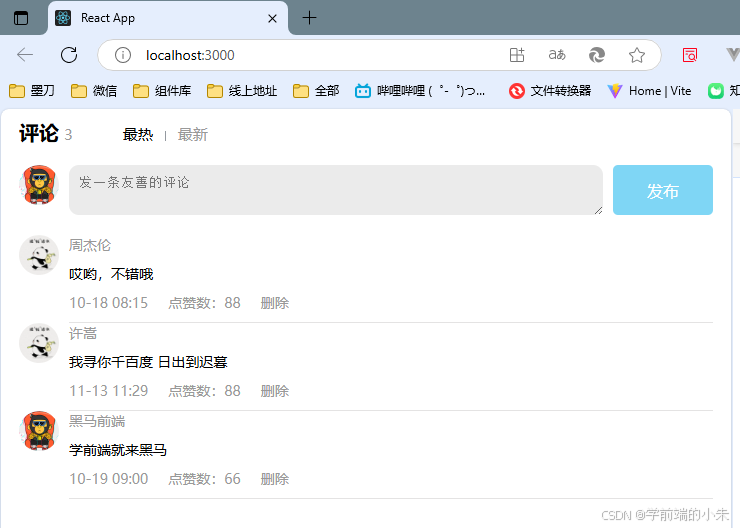
Task: Click 点赞数：66 on 黑马前端's comment
Action: (204, 479)
